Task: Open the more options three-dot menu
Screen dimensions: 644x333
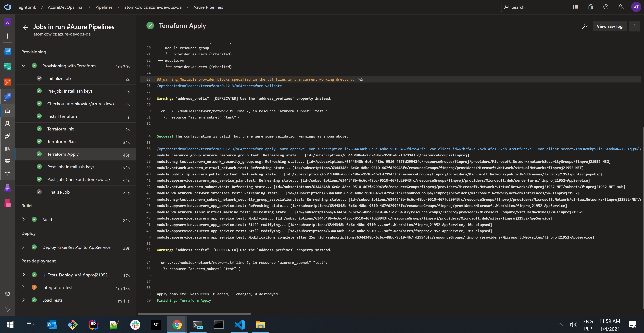Action: (635, 26)
